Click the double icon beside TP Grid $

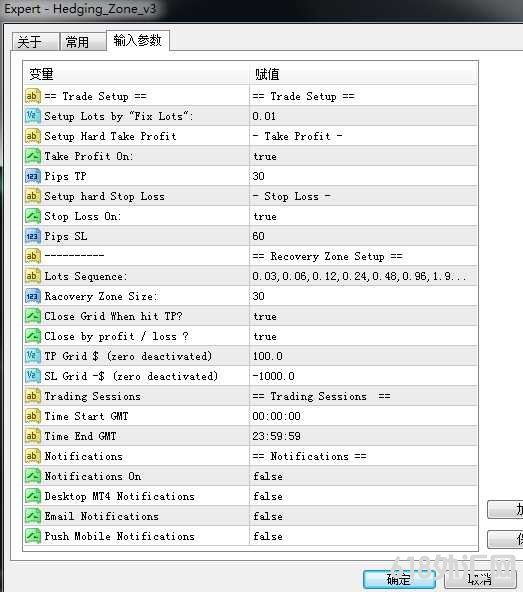coord(32,356)
